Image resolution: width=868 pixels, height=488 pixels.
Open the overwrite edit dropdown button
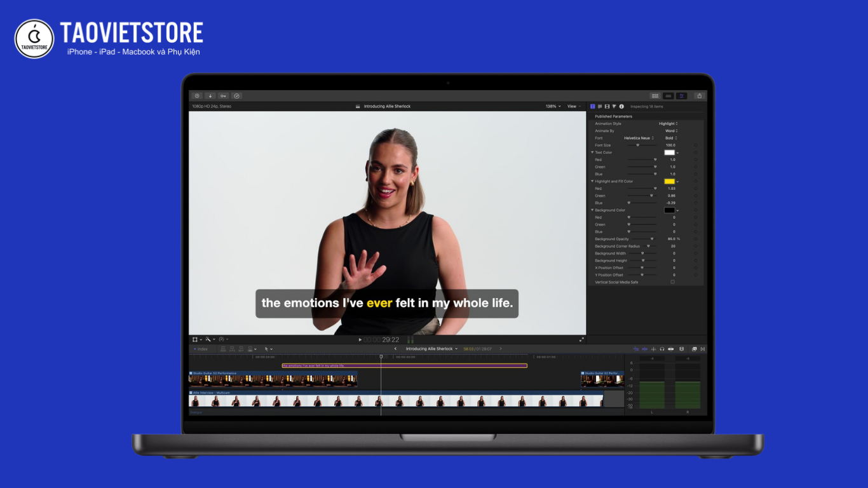click(x=252, y=349)
